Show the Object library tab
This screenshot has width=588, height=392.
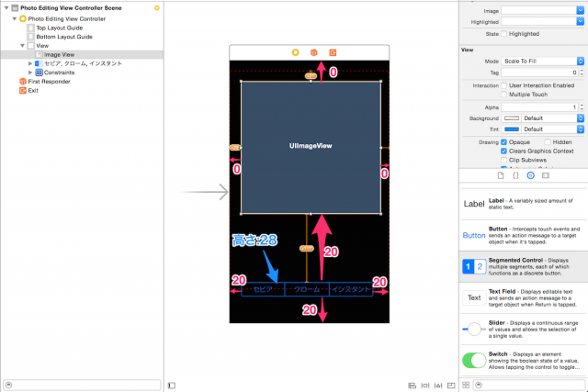tap(531, 175)
